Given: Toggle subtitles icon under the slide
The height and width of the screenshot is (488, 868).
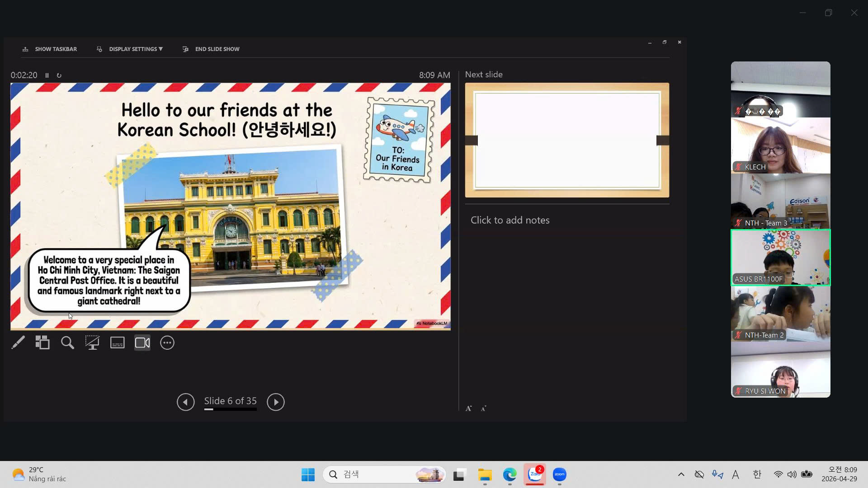Looking at the screenshot, I should point(117,343).
